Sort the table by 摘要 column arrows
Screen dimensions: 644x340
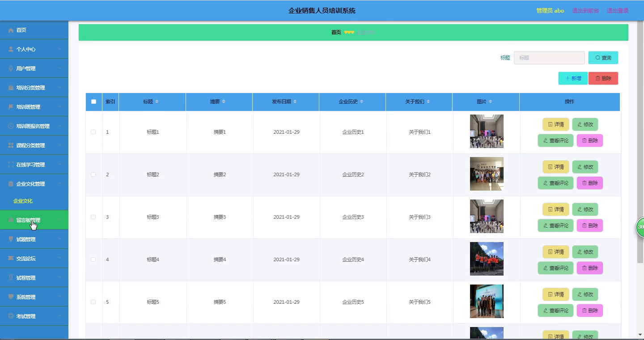click(x=224, y=102)
